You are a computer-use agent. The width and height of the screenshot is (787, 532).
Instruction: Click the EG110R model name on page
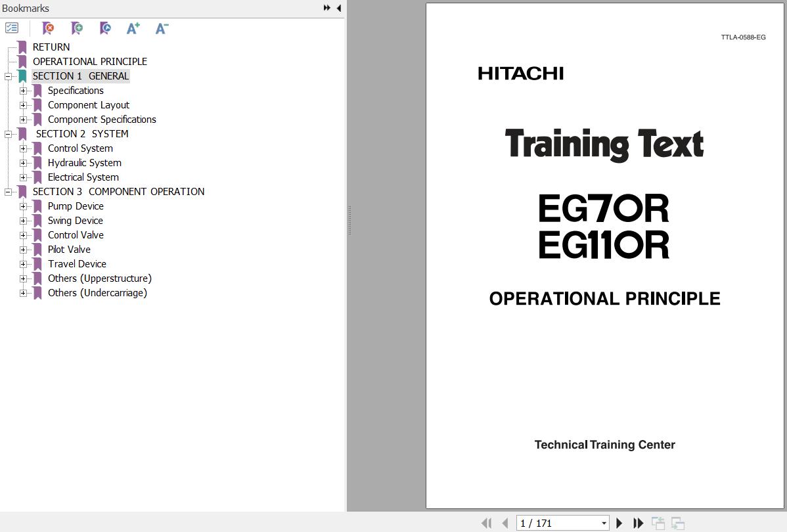point(604,245)
